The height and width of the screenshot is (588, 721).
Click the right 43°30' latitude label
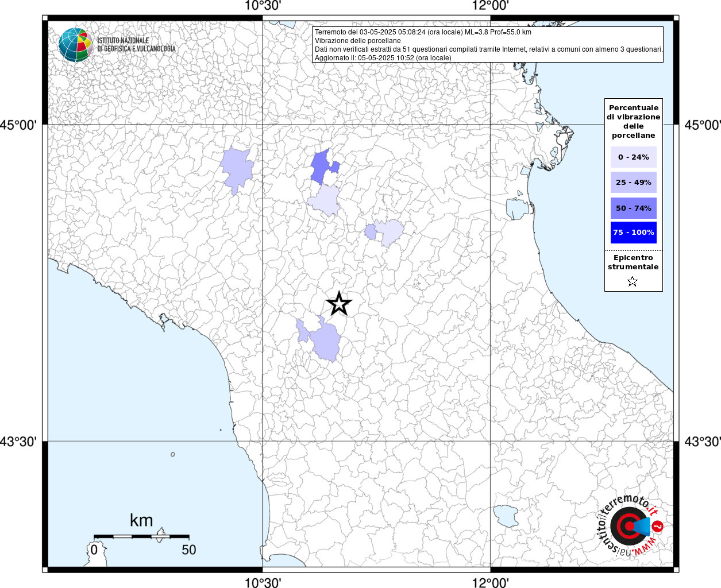click(x=702, y=442)
